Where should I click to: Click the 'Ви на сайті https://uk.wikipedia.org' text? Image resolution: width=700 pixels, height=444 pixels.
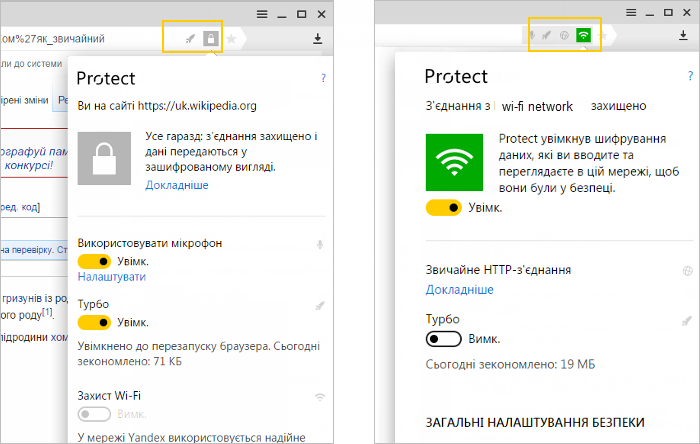coord(167,106)
